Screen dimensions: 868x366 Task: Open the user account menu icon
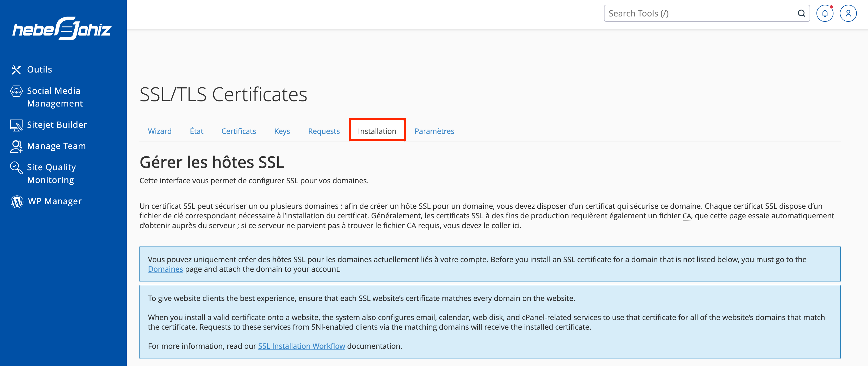tap(848, 14)
